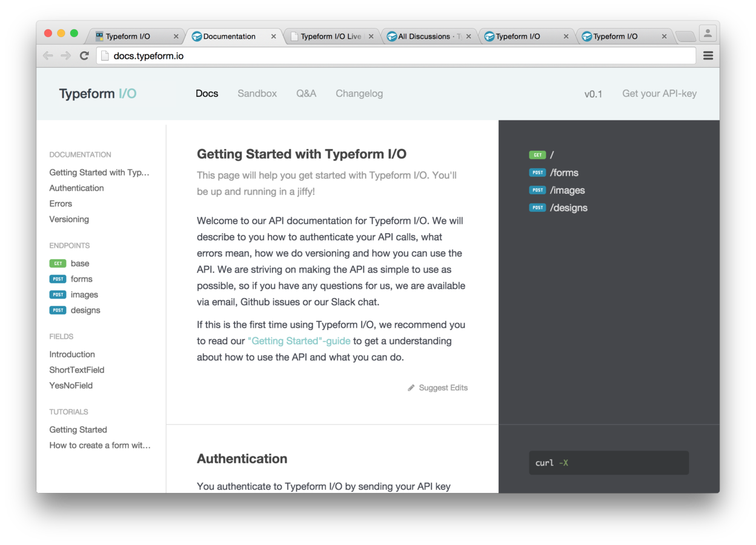The height and width of the screenshot is (545, 756).
Task: Open a new browser tab
Action: 685,36
